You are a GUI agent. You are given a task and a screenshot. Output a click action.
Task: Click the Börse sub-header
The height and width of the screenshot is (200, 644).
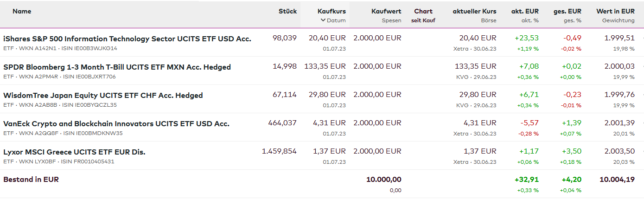click(489, 20)
